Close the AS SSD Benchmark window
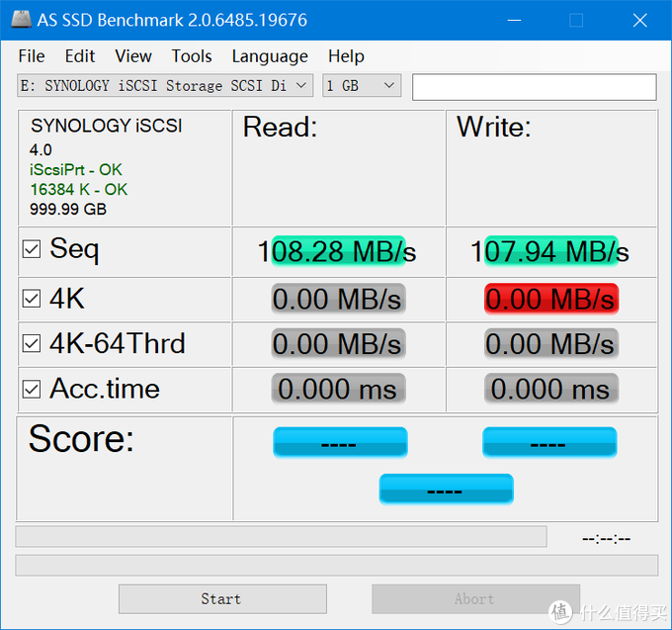This screenshot has width=672, height=630. pos(639,20)
